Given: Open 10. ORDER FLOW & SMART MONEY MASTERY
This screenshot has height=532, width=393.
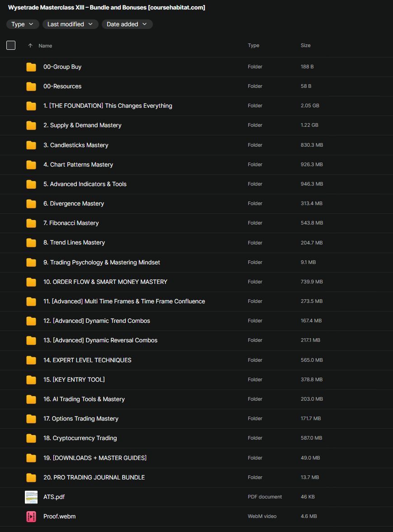Looking at the screenshot, I should pyautogui.click(x=105, y=282).
